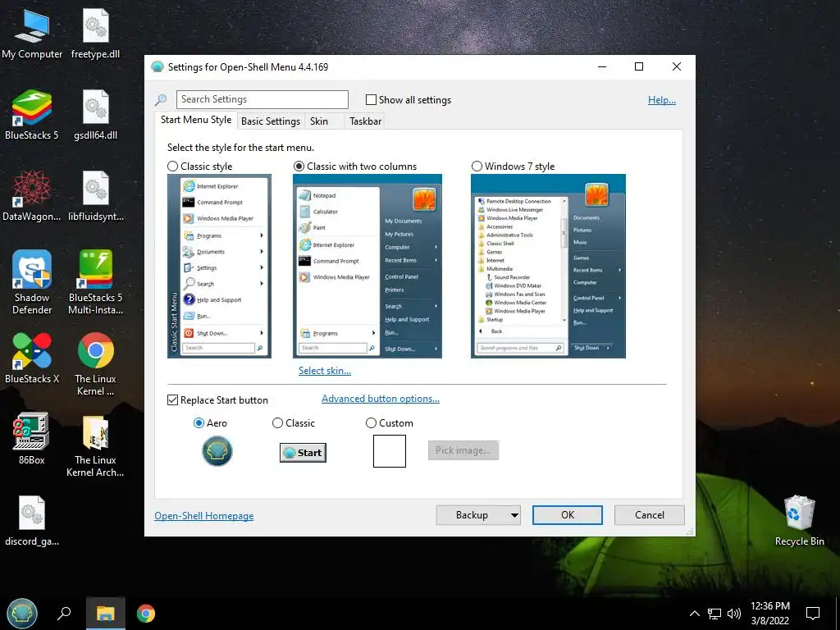The image size is (840, 630).
Task: Open File Explorer from the taskbar
Action: [x=106, y=614]
